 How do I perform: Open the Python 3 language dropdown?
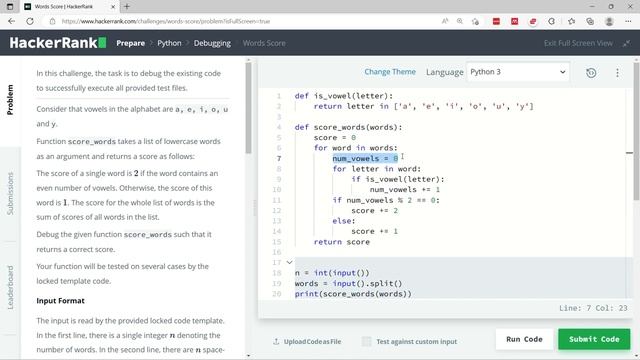[x=518, y=72]
